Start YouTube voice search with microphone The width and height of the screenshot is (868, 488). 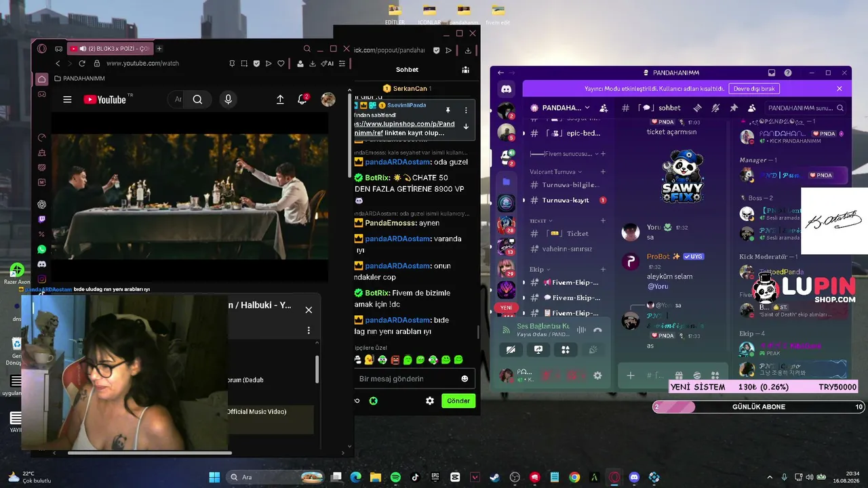(228, 100)
